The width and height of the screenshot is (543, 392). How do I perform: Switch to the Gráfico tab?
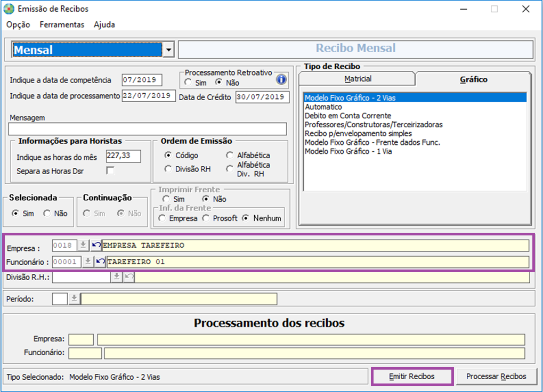point(473,79)
